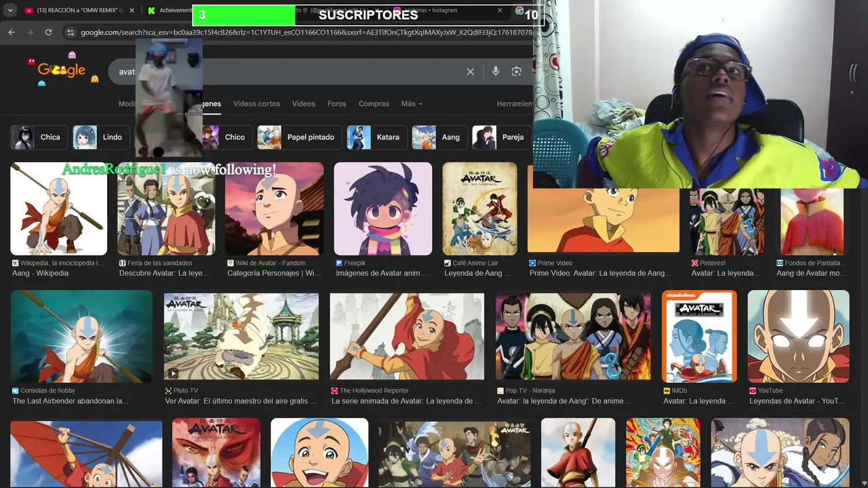Filter images by the Katara chip
Image resolution: width=868 pixels, height=488 pixels.
(377, 137)
